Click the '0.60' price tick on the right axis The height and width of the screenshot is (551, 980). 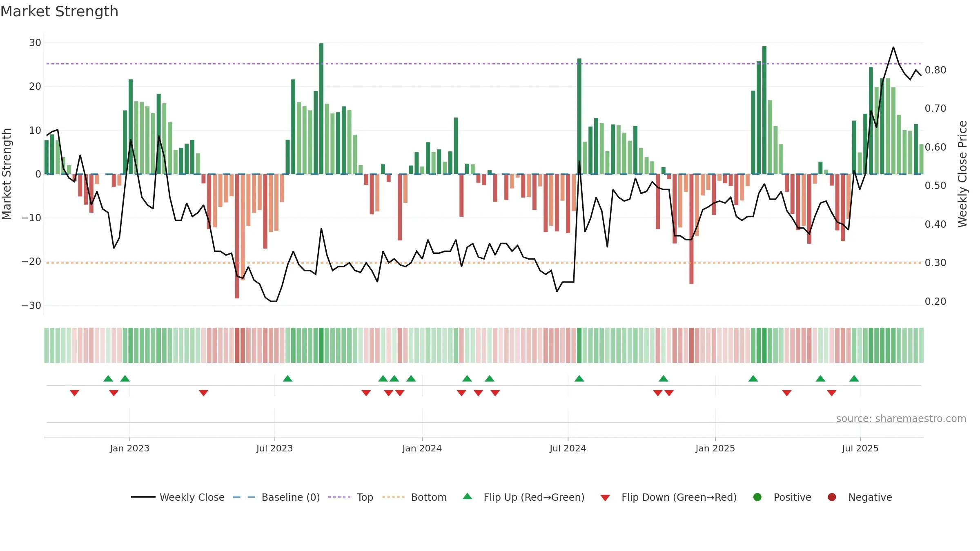(x=935, y=147)
